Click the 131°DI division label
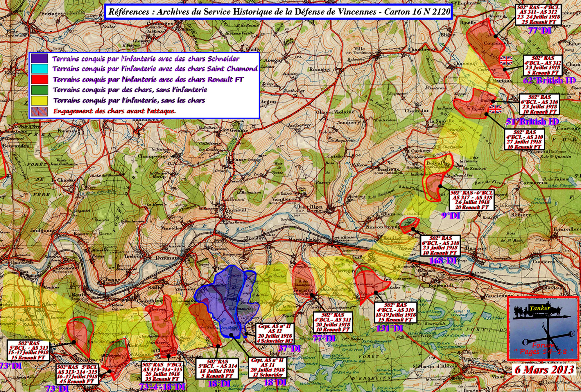This screenshot has height=392, width=581. pos(389,328)
